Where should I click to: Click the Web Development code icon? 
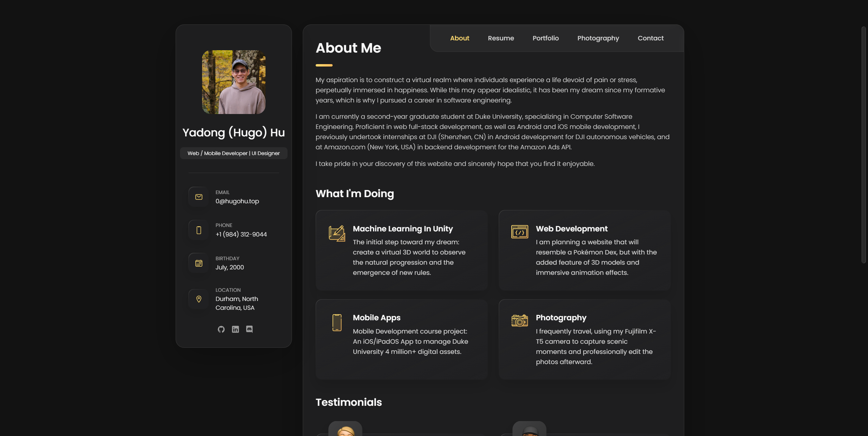point(519,232)
